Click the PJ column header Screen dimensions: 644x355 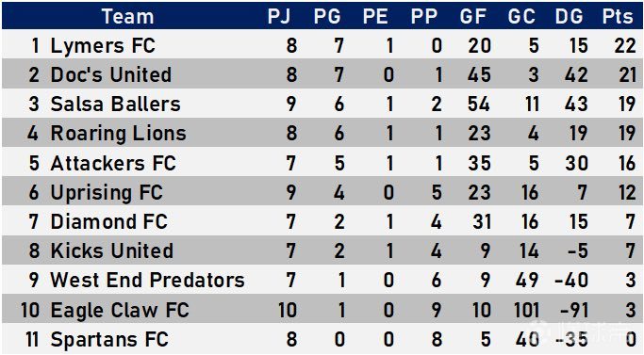[x=279, y=17]
